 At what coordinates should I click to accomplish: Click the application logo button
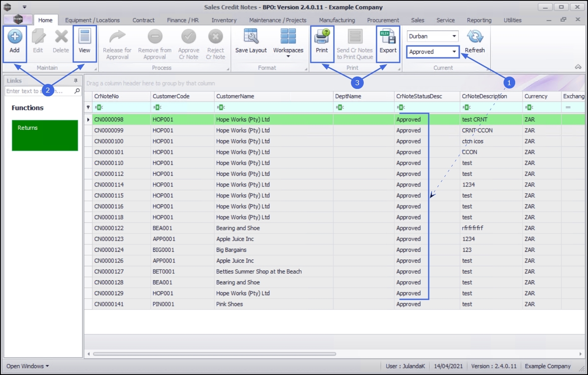18,19
